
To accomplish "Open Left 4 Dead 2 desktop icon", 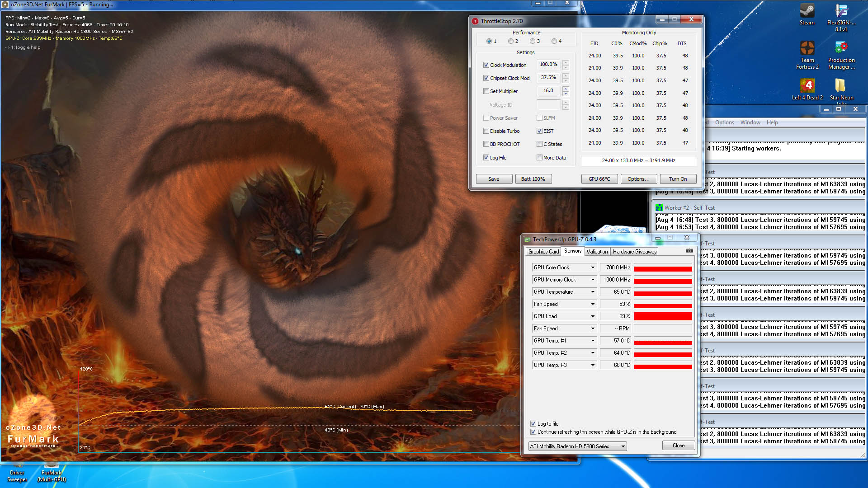I will point(807,89).
